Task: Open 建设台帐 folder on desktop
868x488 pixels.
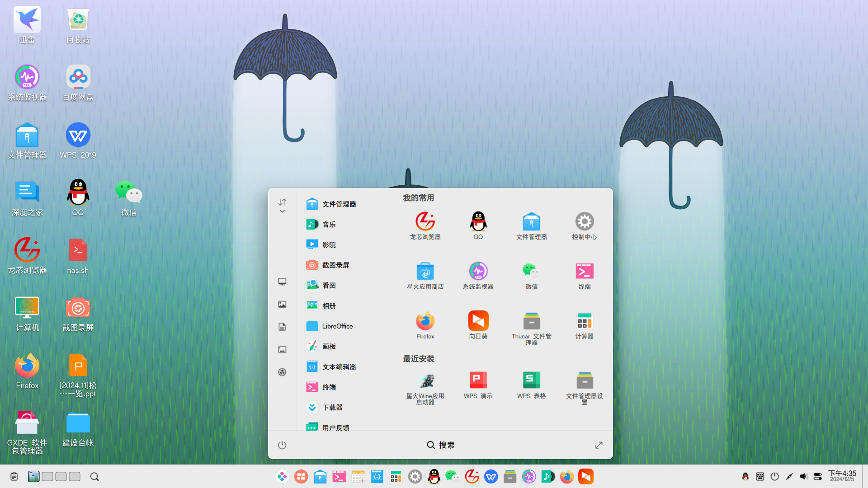Action: [x=78, y=429]
